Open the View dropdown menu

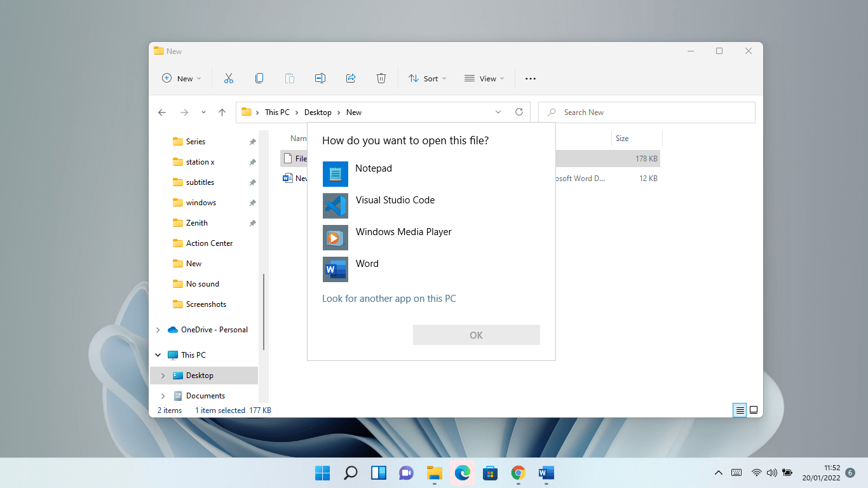pyautogui.click(x=484, y=78)
